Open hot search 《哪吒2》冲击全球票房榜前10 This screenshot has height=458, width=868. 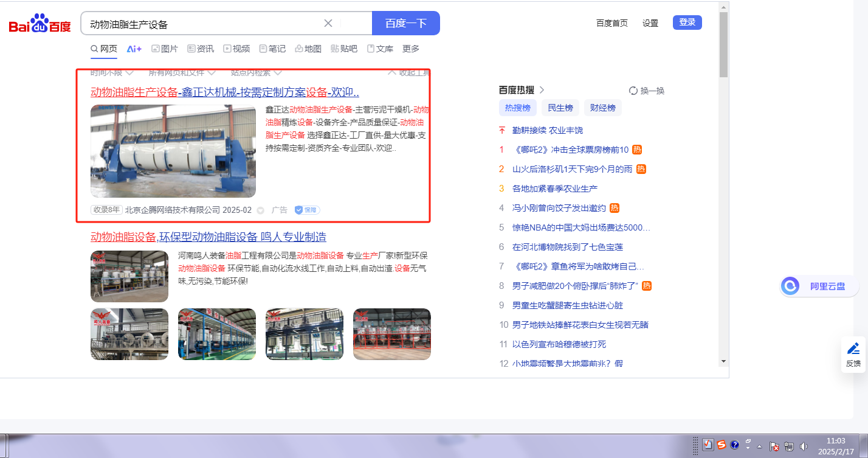click(x=570, y=150)
